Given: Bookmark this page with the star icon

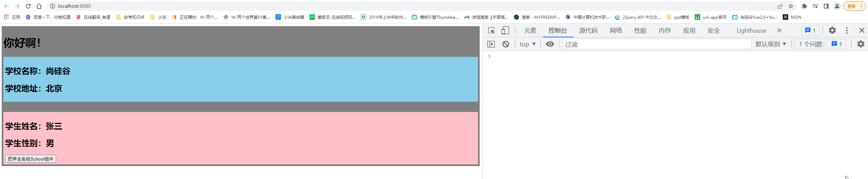Looking at the screenshot, I should (x=791, y=6).
